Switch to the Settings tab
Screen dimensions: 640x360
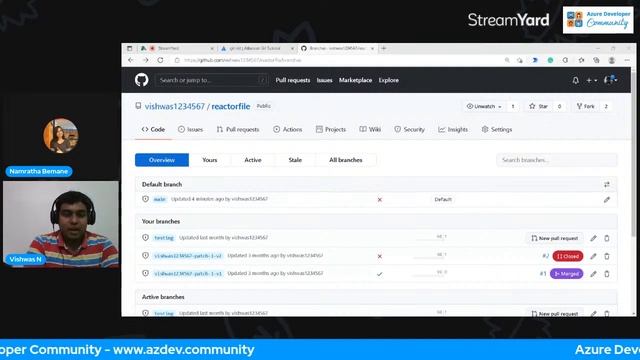[497, 129]
